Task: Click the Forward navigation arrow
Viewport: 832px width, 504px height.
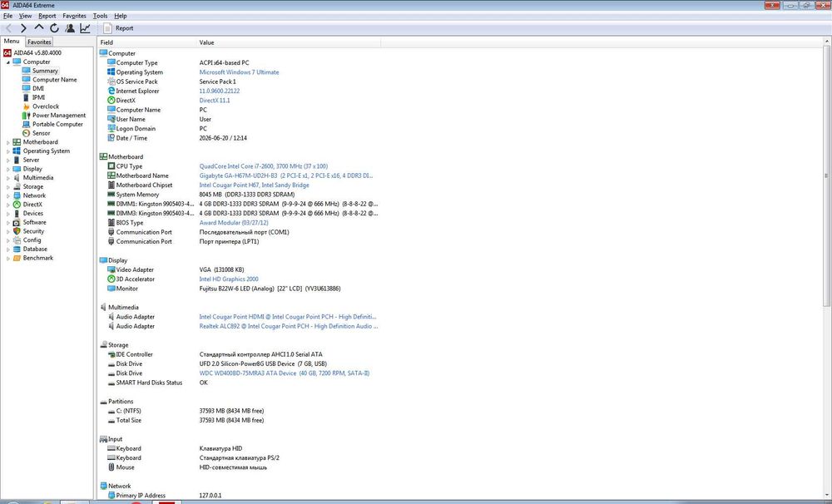Action: (23, 28)
